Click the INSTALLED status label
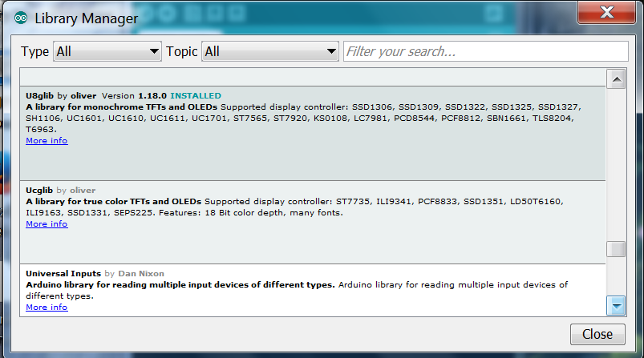The image size is (644, 358). [196, 96]
